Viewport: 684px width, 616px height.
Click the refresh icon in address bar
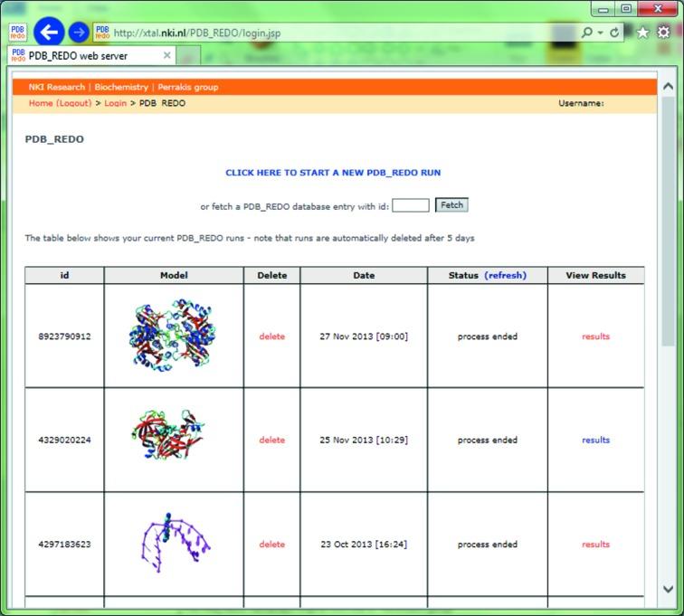coord(616,33)
